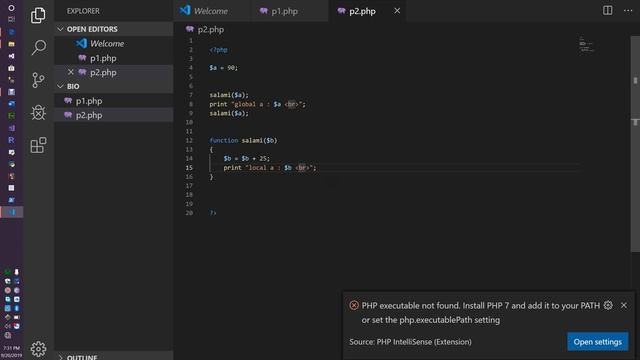640x360 pixels.
Task: Split the editor to the right
Action: [x=607, y=11]
